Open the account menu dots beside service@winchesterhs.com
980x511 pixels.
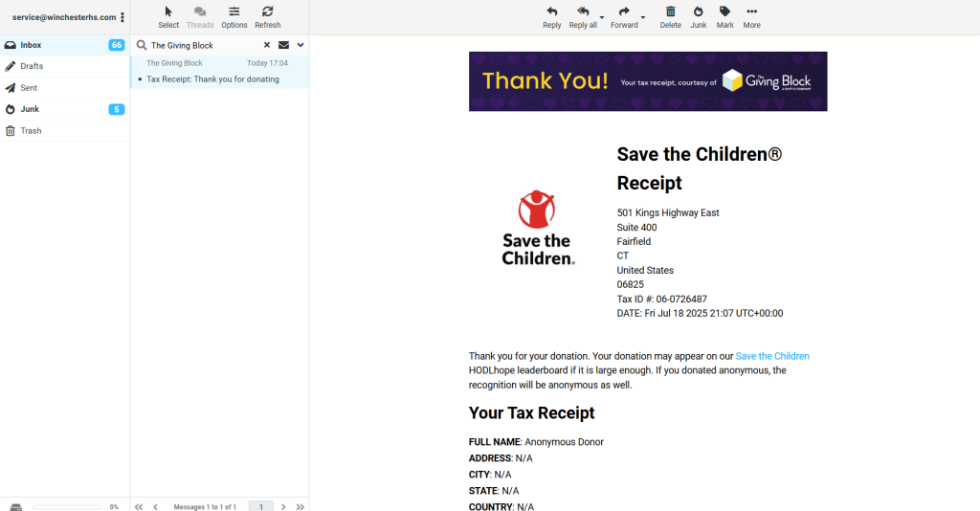coord(122,17)
